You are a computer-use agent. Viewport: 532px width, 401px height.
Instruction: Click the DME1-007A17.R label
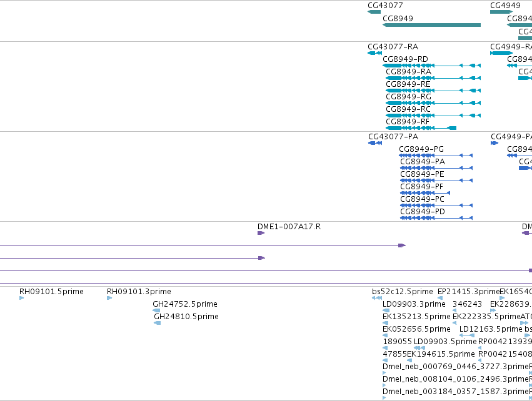289,227
